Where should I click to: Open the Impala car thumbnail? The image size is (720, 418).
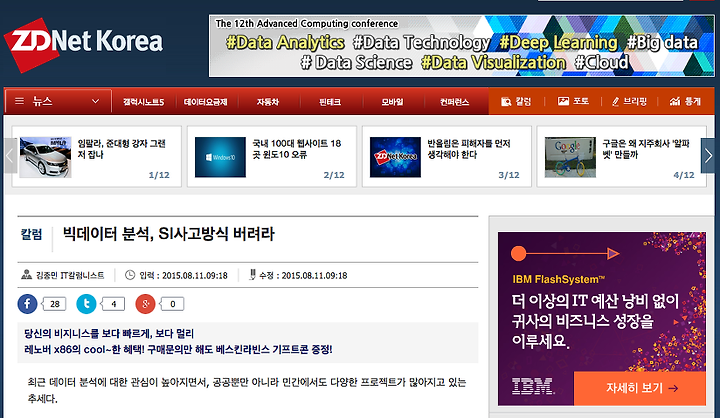point(45,157)
